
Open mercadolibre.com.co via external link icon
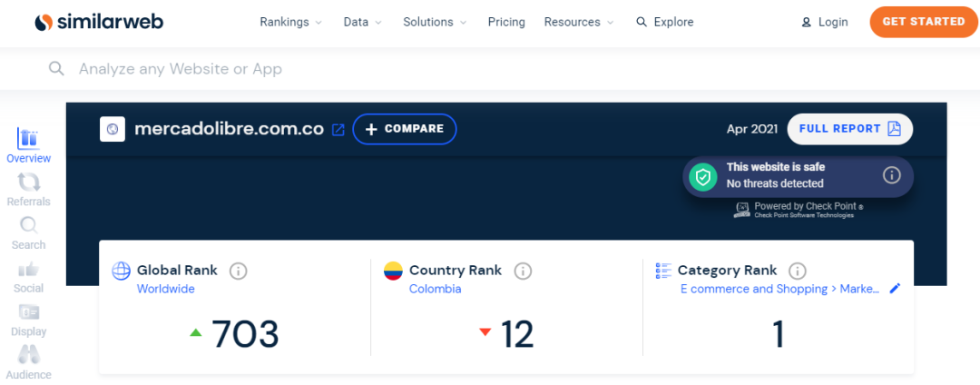tap(338, 129)
